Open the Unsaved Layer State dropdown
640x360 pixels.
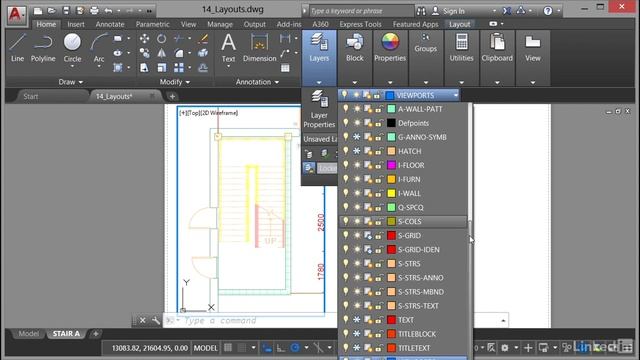(320, 139)
